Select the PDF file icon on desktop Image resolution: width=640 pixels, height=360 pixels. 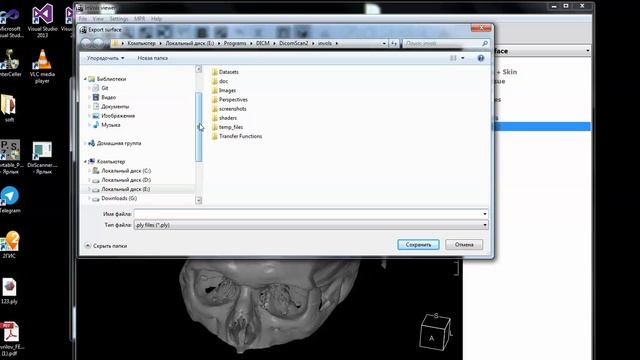10,339
